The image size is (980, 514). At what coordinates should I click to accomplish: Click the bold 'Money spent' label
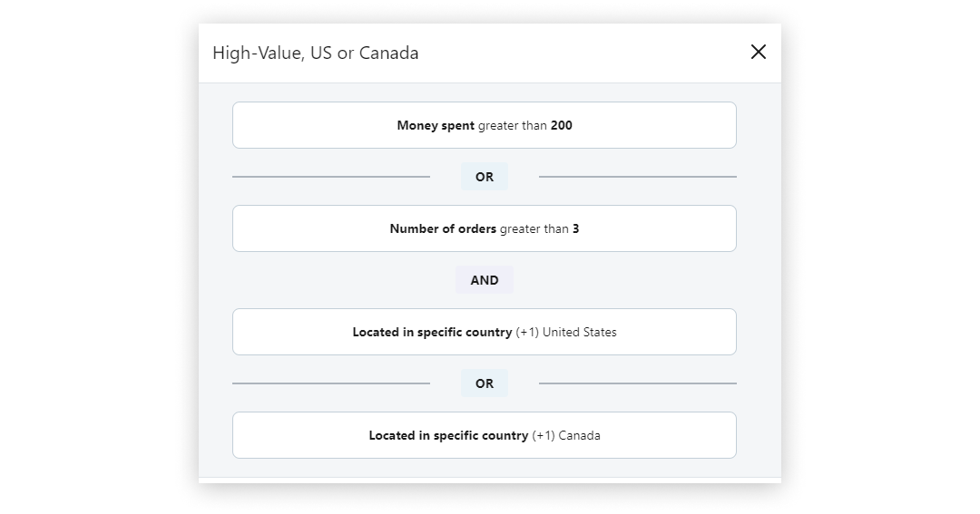coord(436,126)
